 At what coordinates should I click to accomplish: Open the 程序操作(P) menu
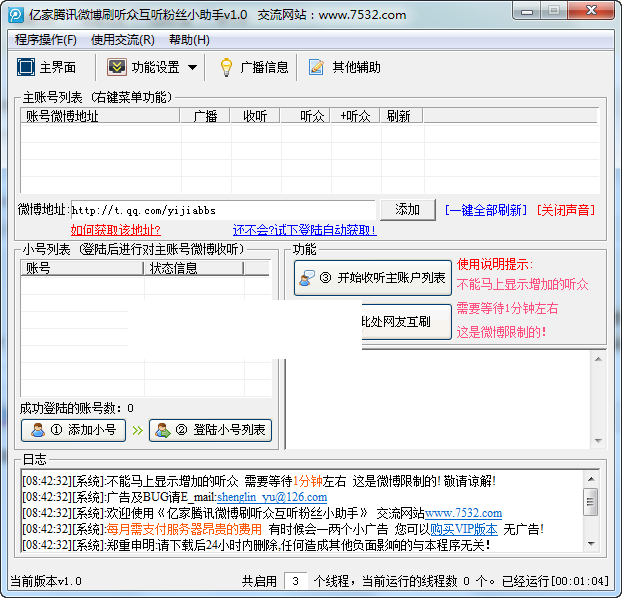[x=46, y=40]
